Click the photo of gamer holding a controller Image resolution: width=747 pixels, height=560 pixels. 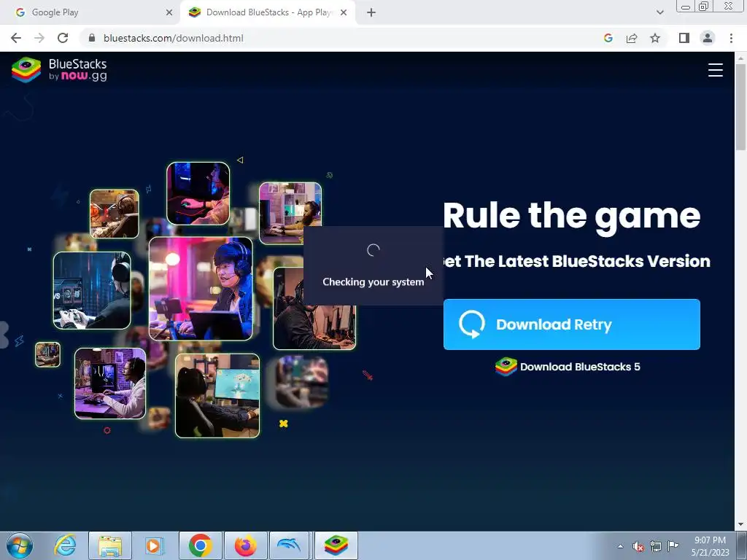(92, 290)
